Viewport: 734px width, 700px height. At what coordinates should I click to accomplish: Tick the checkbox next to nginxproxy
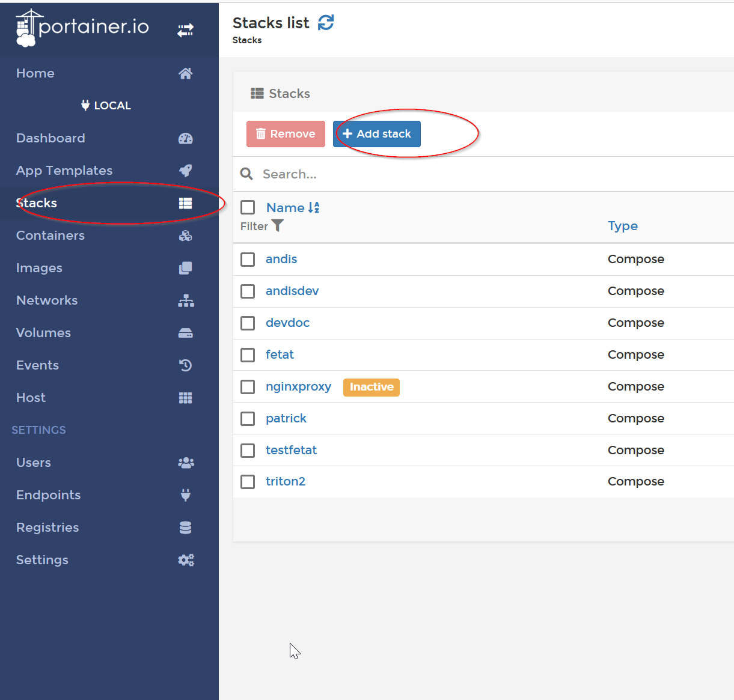click(248, 387)
